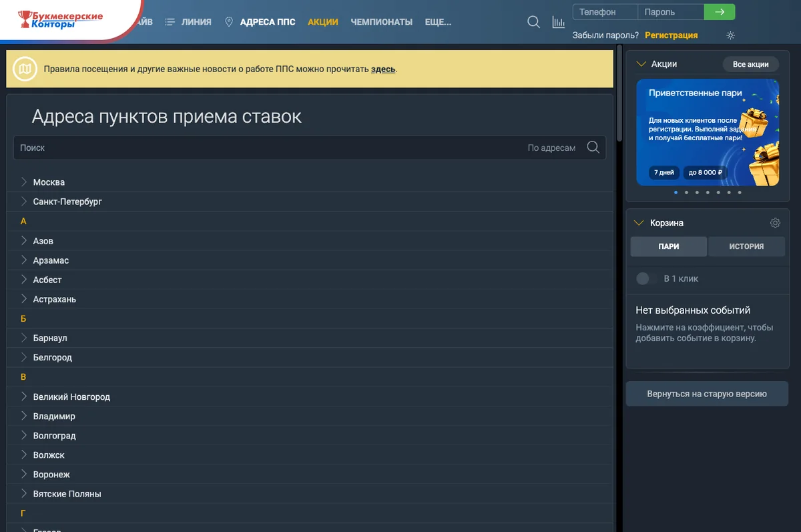
Task: Open the АКЦИИ menu item
Action: [x=323, y=22]
